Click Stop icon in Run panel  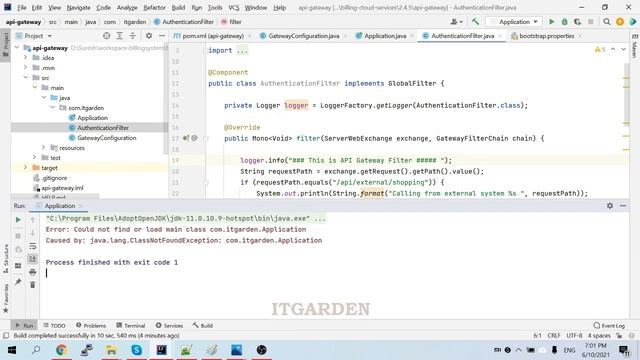[x=18, y=236]
